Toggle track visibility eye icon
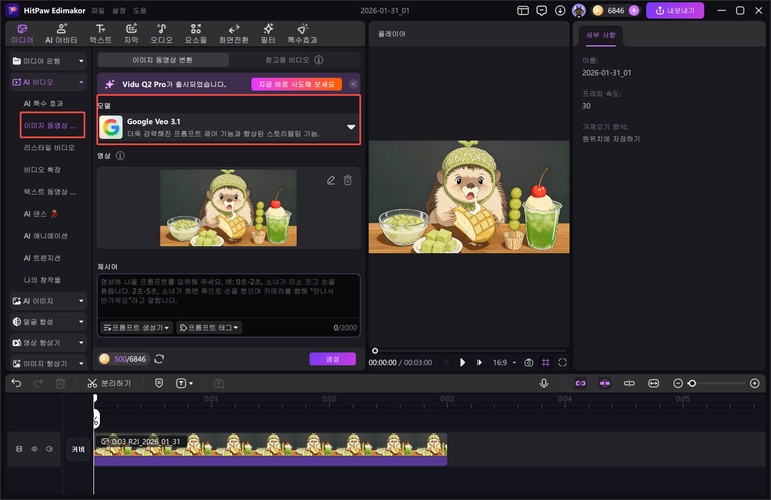This screenshot has height=500, width=771. pyautogui.click(x=34, y=449)
